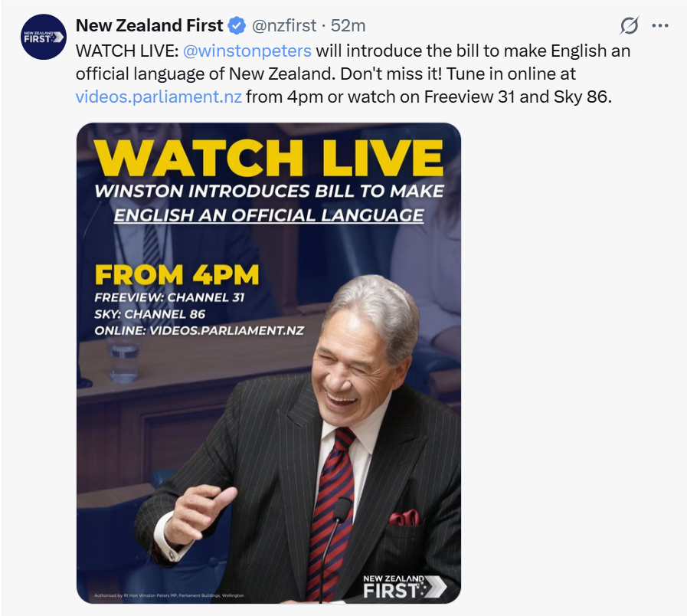The width and height of the screenshot is (687, 616).
Task: Click the underlined English An Official Language text
Action: point(269,215)
